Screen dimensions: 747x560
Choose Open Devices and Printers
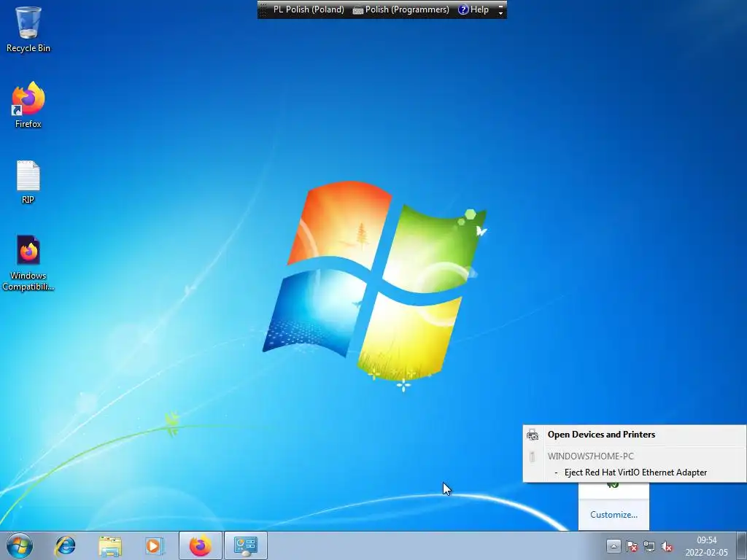click(601, 435)
